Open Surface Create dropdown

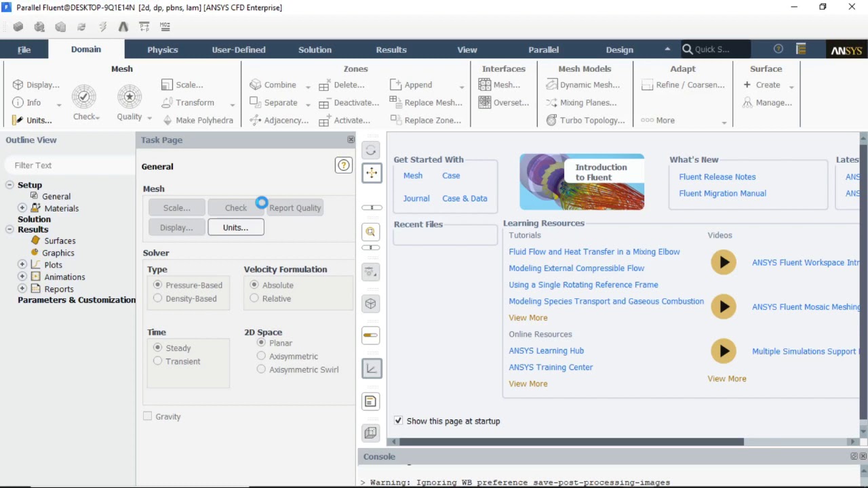[x=791, y=86]
